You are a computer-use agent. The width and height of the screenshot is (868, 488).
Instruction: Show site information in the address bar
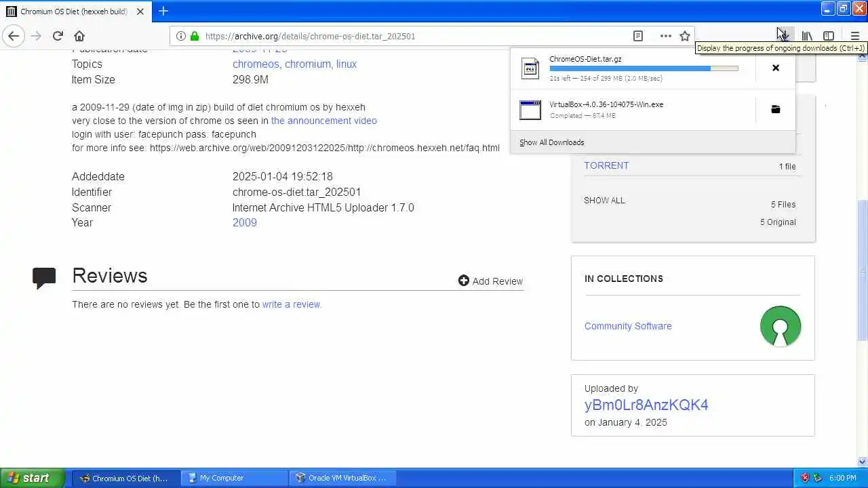pos(180,36)
